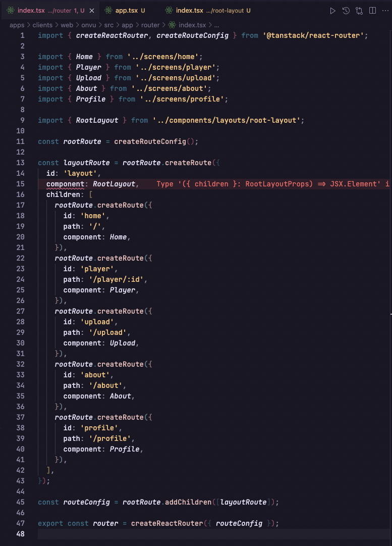Click line number 13 in the gutter

point(21,163)
